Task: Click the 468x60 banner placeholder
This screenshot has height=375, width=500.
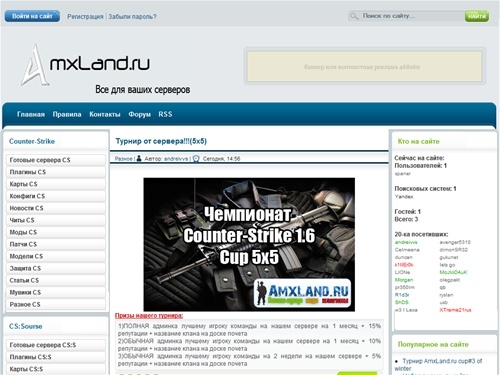Action: coord(365,67)
